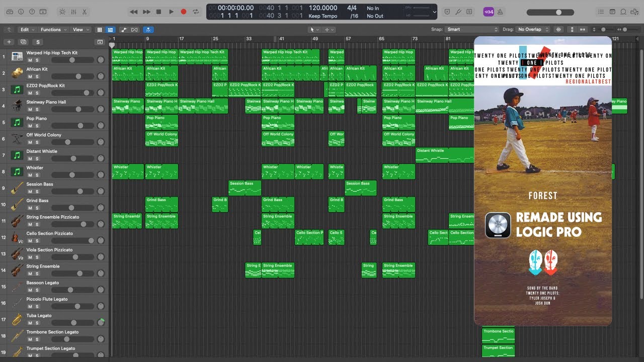This screenshot has height=362, width=644.
Task: Adjust the horizontal zoom slider
Action: 624,30
